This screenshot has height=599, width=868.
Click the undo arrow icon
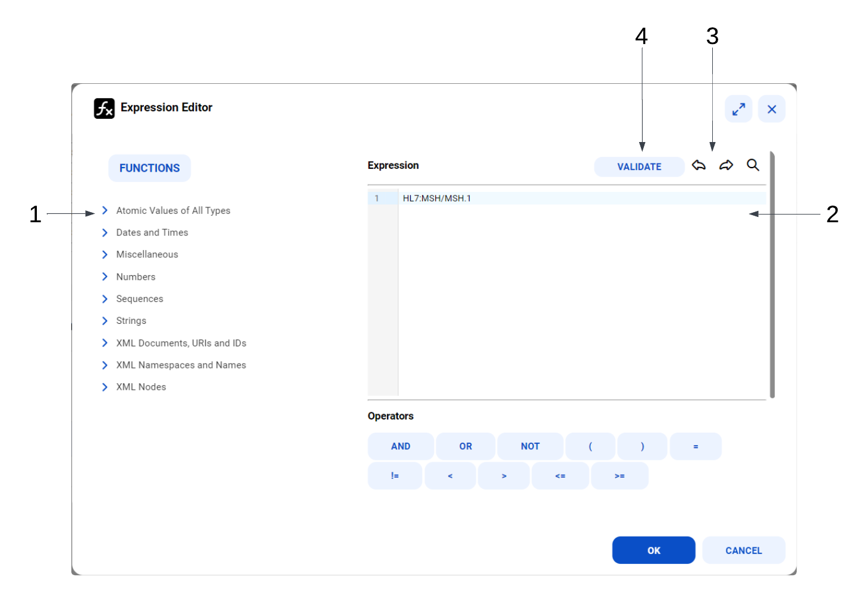699,165
